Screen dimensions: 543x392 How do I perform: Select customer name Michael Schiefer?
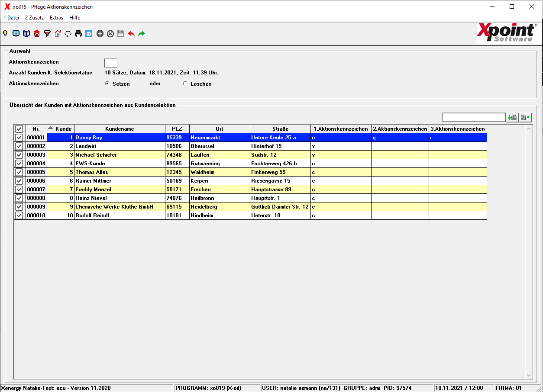point(96,155)
